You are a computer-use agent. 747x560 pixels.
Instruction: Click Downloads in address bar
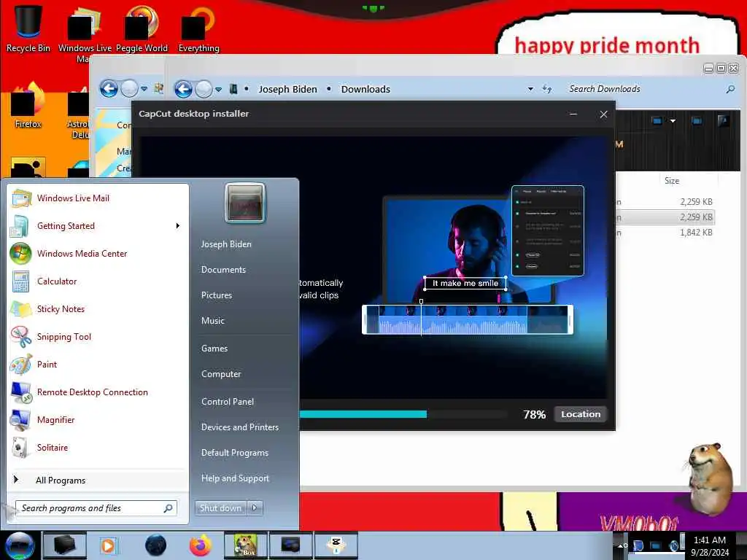click(365, 89)
